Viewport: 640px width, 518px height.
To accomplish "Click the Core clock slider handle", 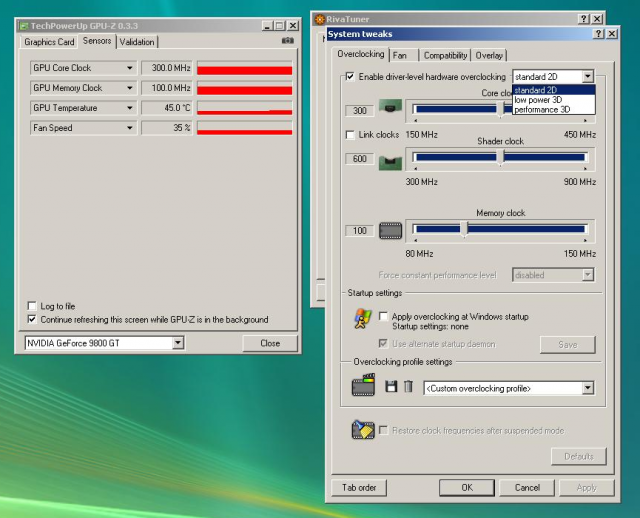I will tap(500, 109).
